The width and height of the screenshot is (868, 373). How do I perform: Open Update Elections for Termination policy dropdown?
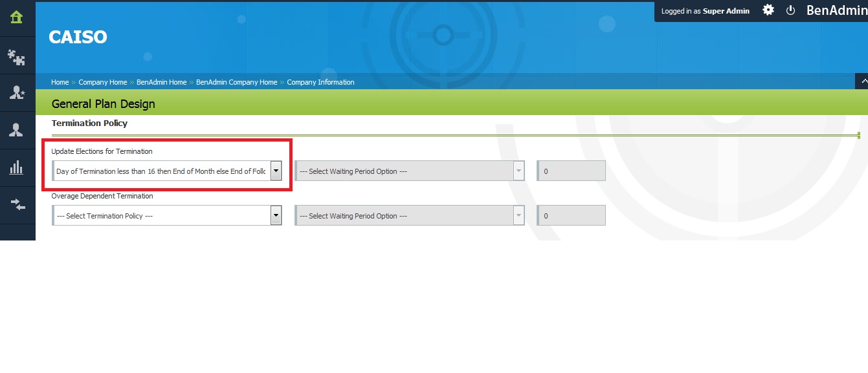[x=167, y=171]
